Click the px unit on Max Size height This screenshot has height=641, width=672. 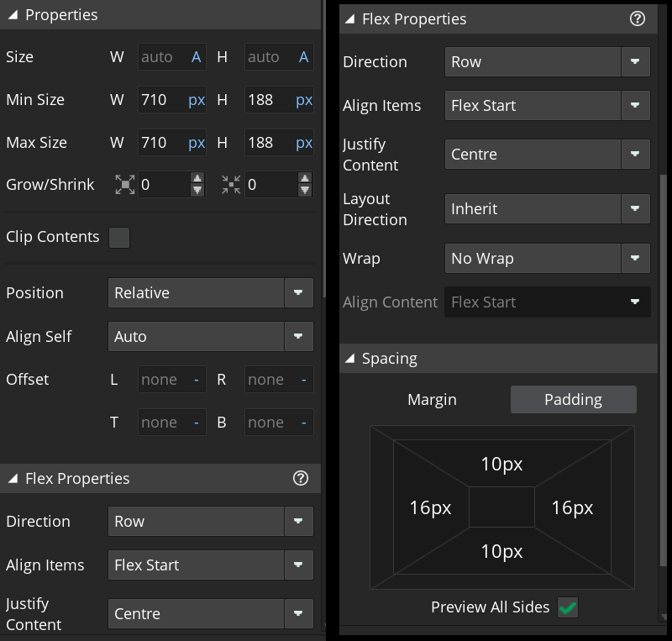click(304, 142)
